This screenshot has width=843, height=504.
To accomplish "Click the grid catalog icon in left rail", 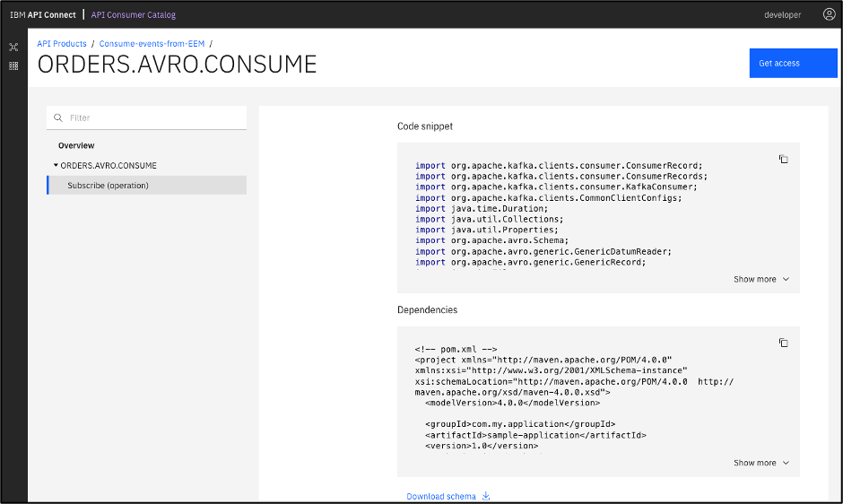I will click(x=13, y=65).
